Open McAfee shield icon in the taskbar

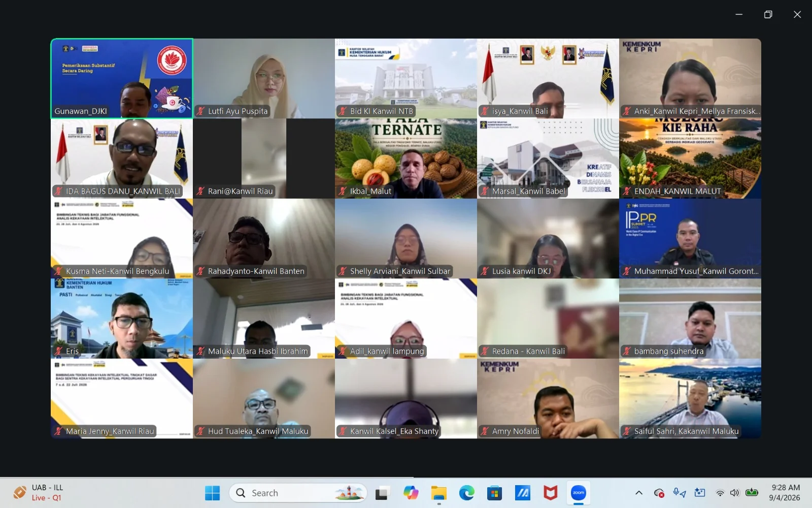point(550,493)
